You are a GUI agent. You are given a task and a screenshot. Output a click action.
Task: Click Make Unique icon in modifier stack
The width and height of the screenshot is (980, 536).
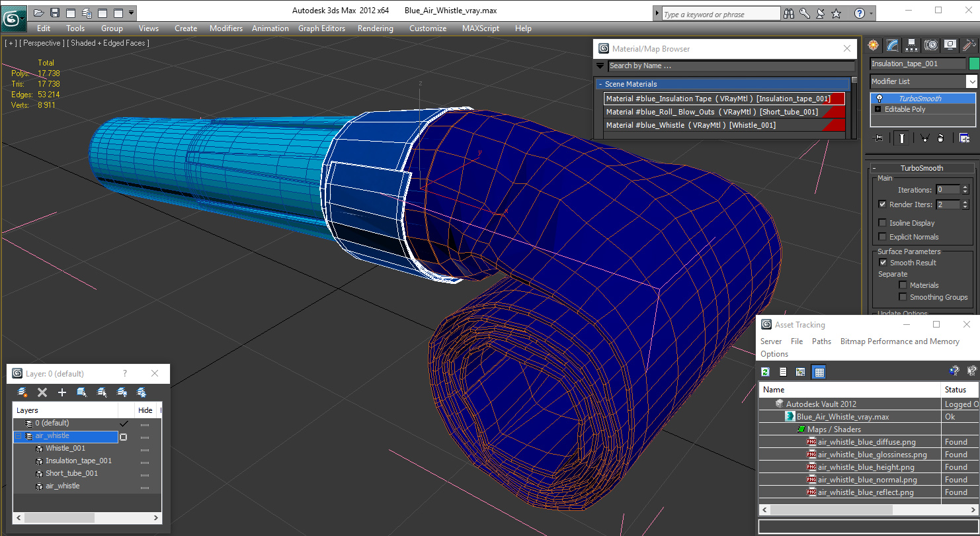point(924,138)
